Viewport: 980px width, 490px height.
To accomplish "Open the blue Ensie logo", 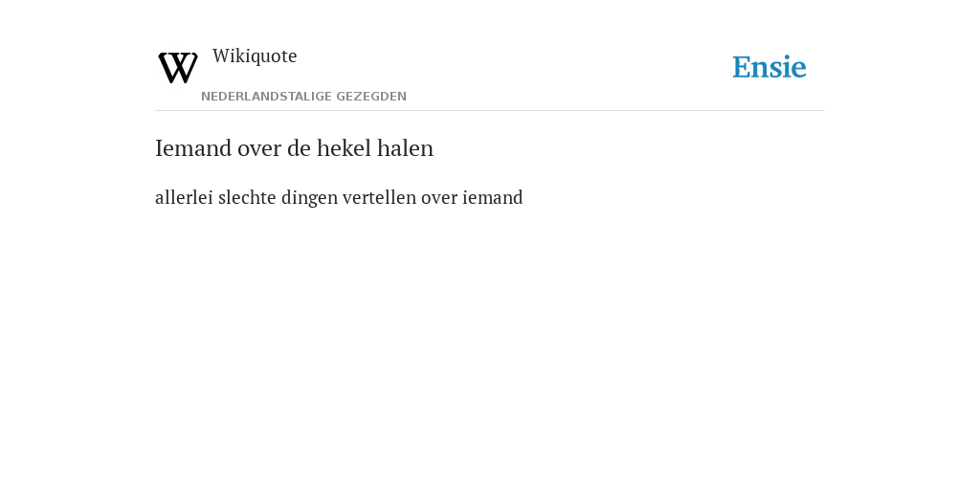I will (769, 67).
